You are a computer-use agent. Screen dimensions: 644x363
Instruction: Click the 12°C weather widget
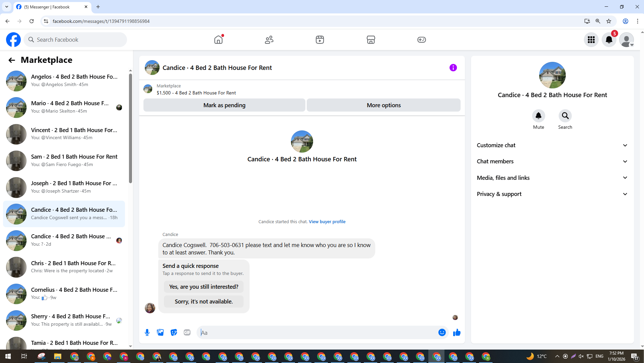536,356
